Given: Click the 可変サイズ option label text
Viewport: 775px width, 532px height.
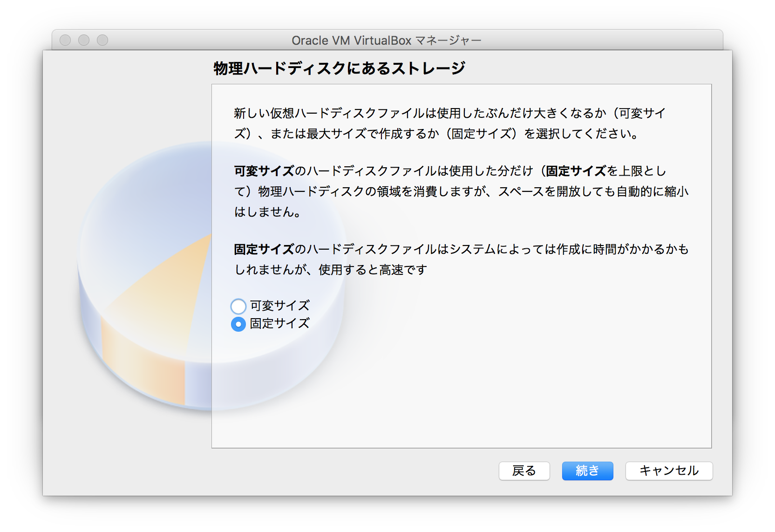Looking at the screenshot, I should [x=279, y=306].
